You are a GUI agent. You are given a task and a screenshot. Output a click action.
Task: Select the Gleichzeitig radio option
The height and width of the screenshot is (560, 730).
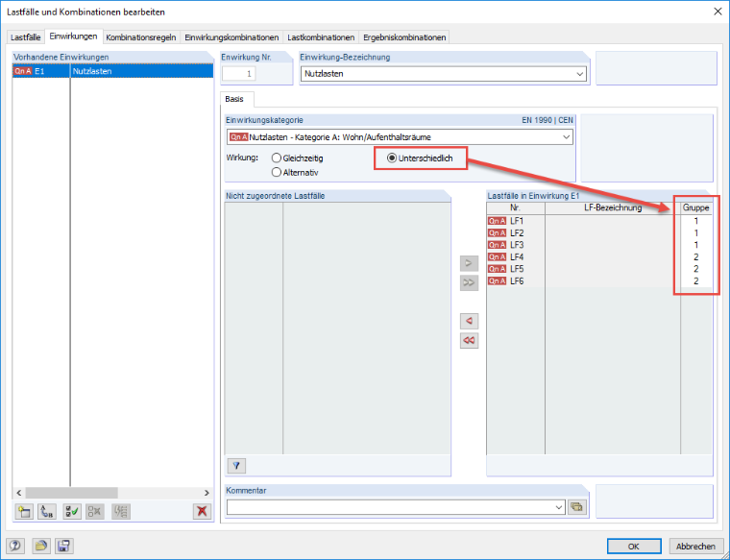297,158
